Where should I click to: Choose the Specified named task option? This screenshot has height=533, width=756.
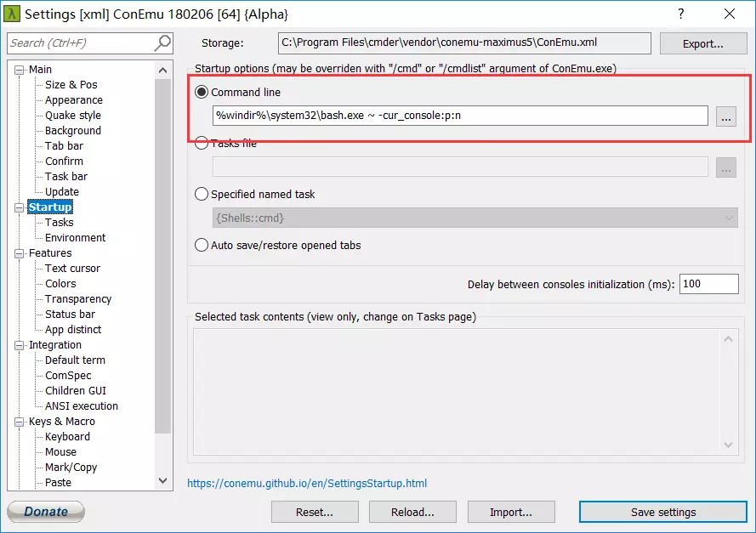(202, 194)
